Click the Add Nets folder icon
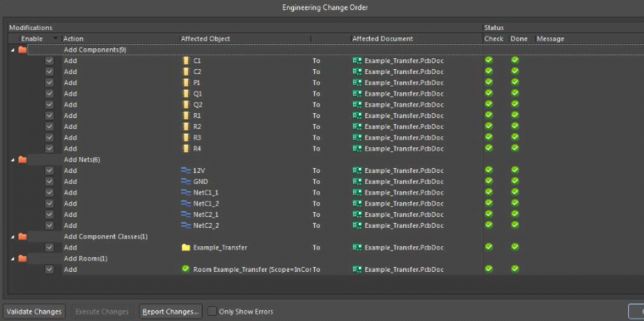The width and height of the screenshot is (644, 321). (x=22, y=160)
